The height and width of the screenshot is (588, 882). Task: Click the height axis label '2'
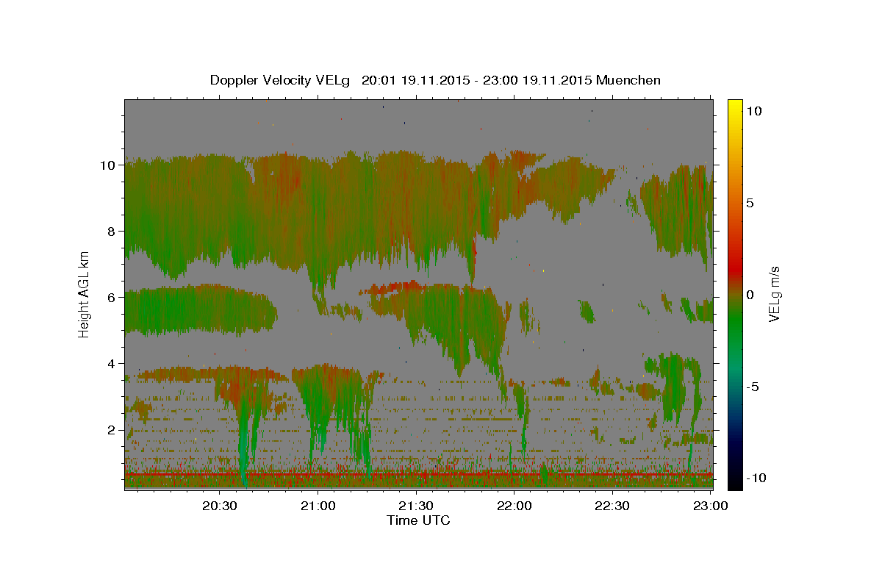point(110,430)
